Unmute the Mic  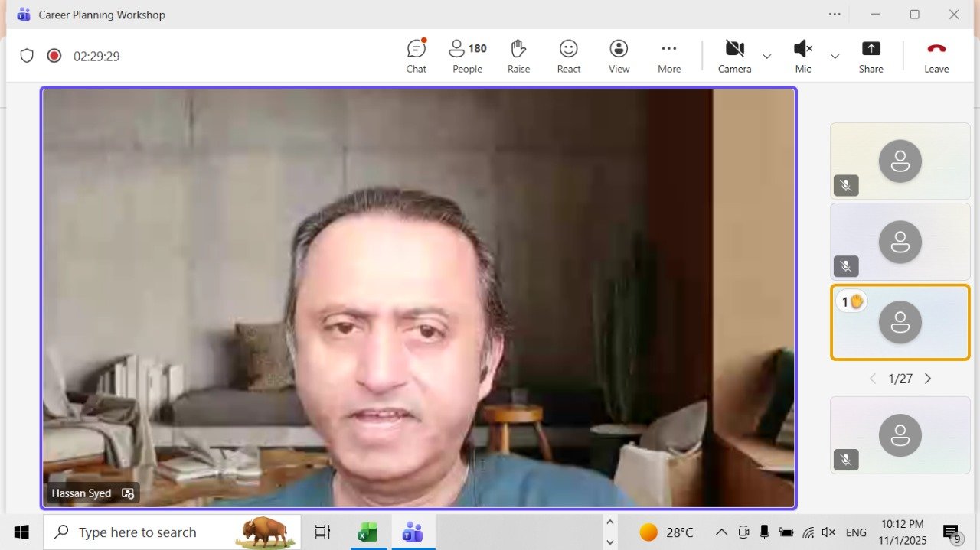pyautogui.click(x=802, y=57)
